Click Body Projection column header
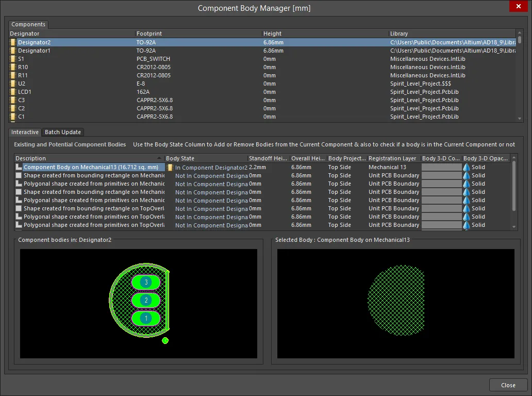Image resolution: width=532 pixels, height=396 pixels. click(x=347, y=158)
